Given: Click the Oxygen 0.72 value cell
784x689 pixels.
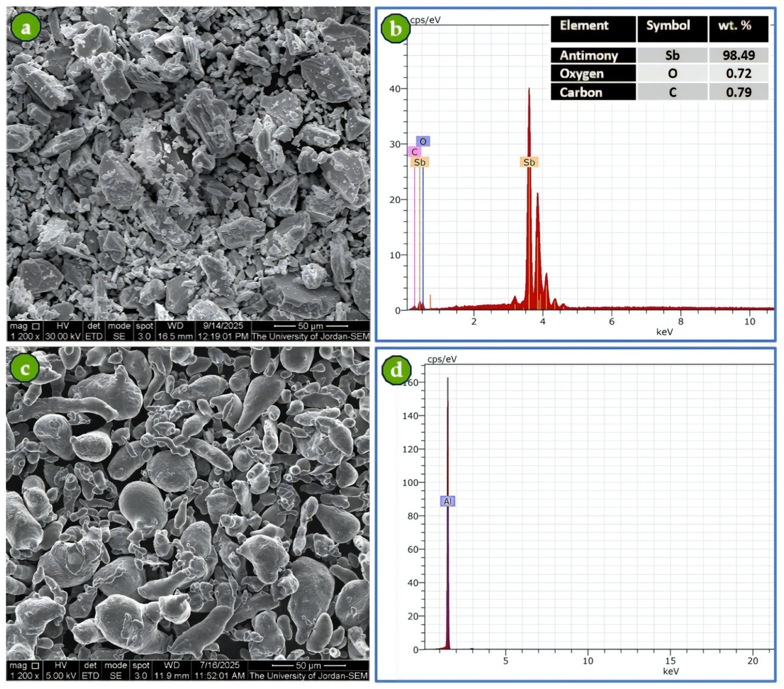Looking at the screenshot, I should (738, 74).
